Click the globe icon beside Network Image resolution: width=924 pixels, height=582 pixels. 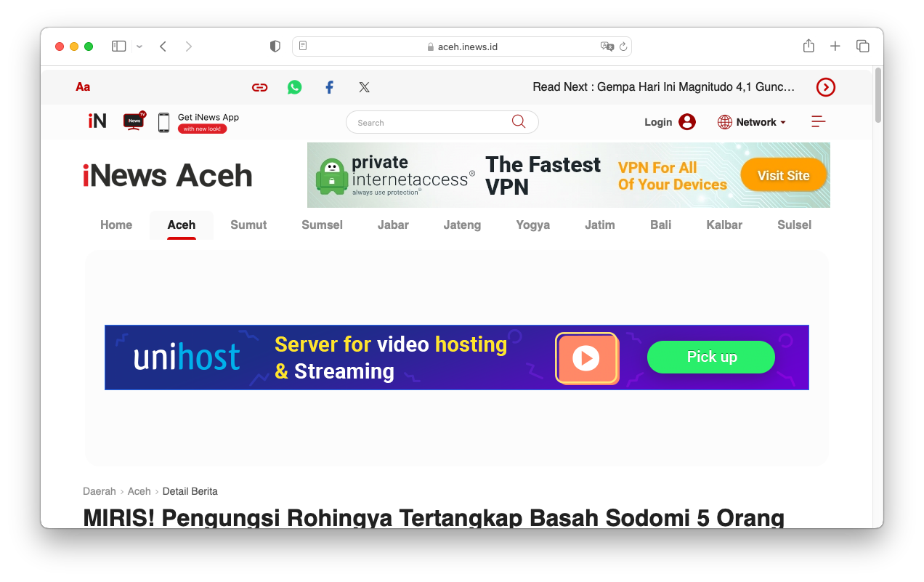click(x=724, y=122)
